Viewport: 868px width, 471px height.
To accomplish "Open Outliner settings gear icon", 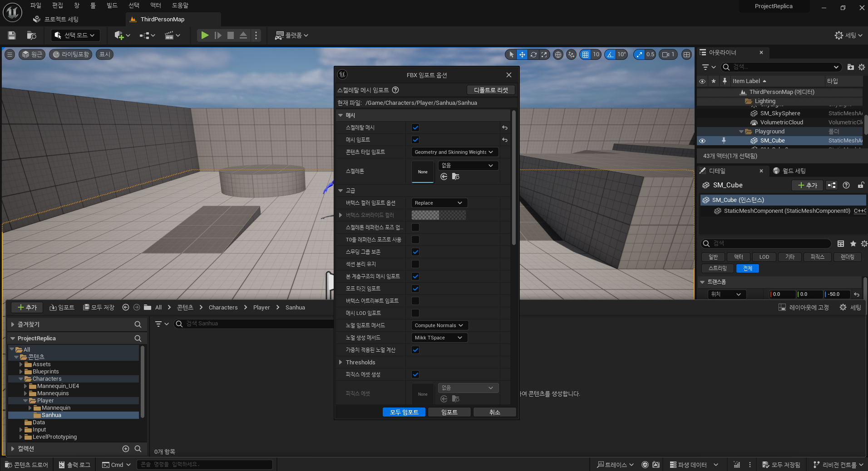I will point(862,67).
